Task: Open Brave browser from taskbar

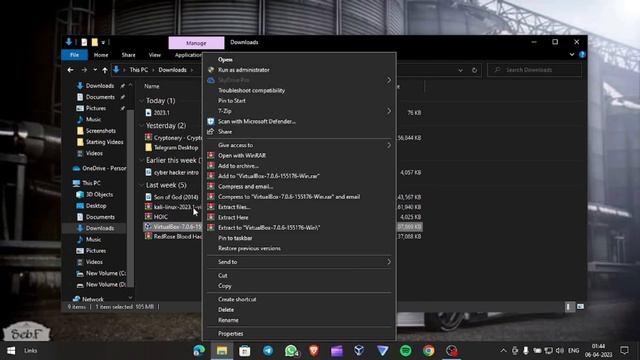Action: click(x=313, y=351)
